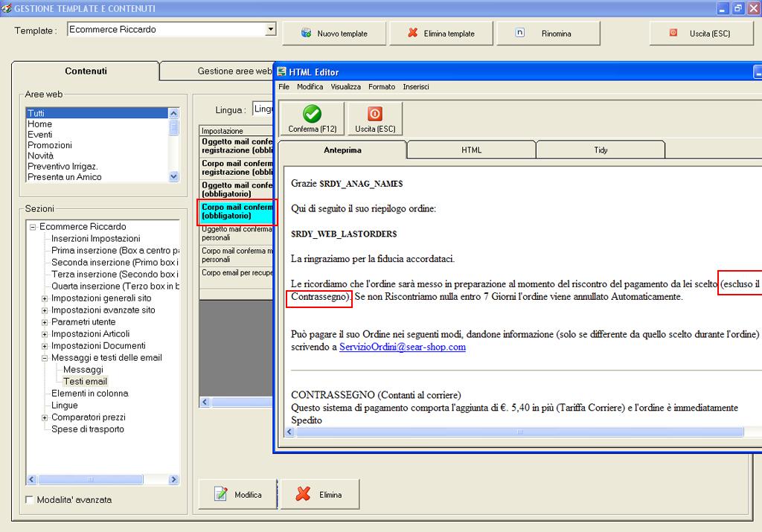The image size is (762, 532).
Task: Open the Visualizza menu
Action: tap(345, 86)
